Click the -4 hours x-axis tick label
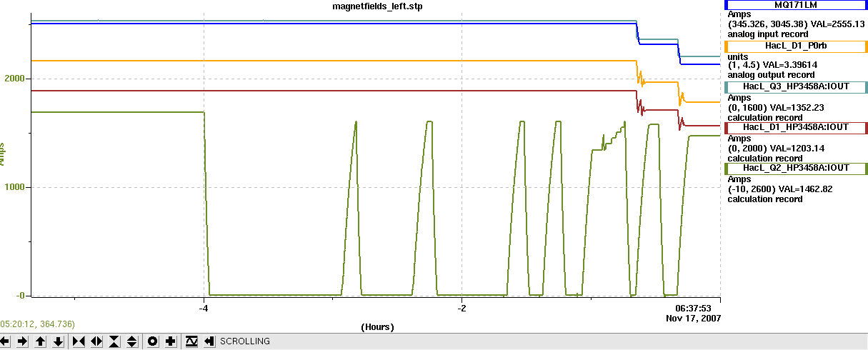 204,309
